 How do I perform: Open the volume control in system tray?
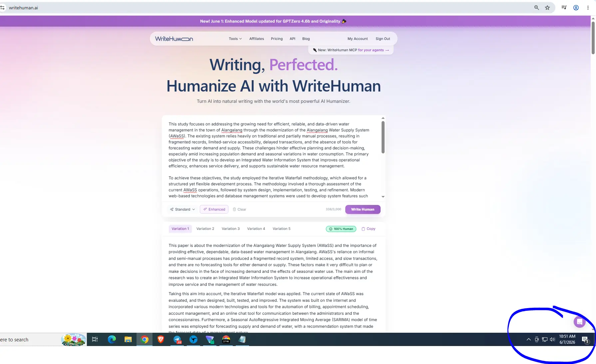[x=553, y=339]
